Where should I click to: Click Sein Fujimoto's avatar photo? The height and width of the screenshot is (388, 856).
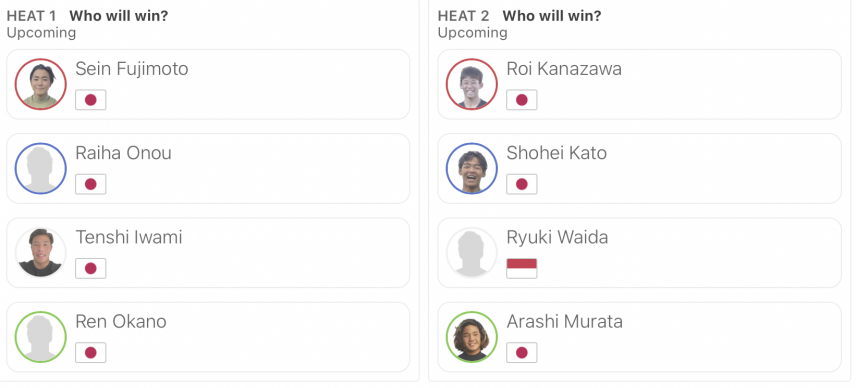pyautogui.click(x=40, y=85)
